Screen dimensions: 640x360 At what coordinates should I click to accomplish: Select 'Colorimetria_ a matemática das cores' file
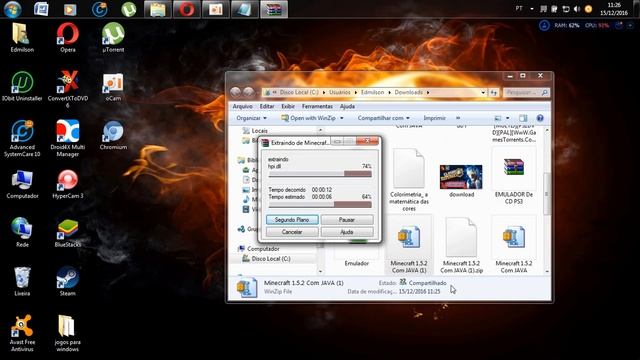pos(409,180)
